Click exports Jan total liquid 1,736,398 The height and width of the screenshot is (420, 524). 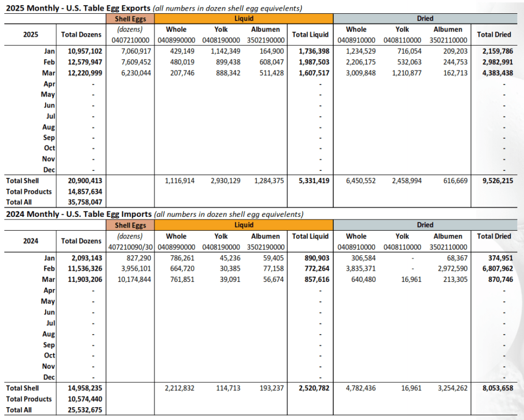tap(314, 51)
